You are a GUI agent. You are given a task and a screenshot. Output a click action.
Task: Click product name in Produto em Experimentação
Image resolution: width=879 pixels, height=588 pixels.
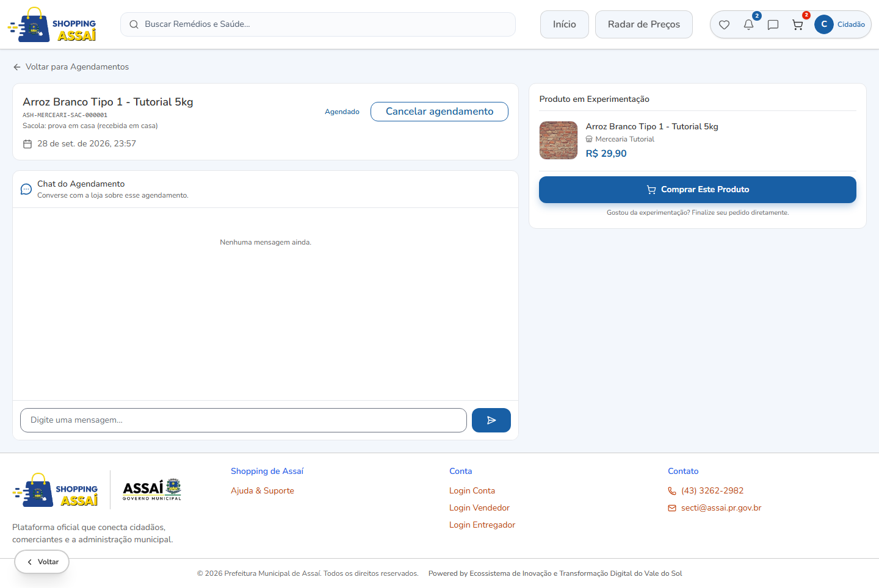652,126
